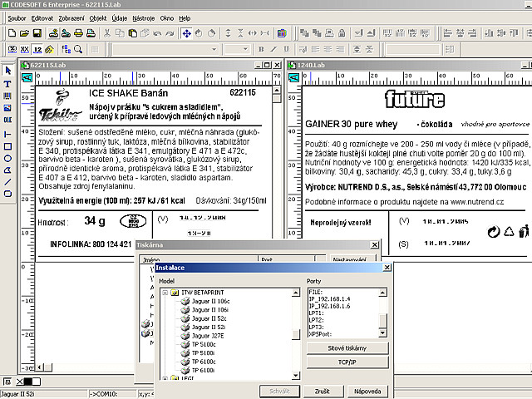Select the XPSPort: port
532x399 pixels.
tap(320, 334)
